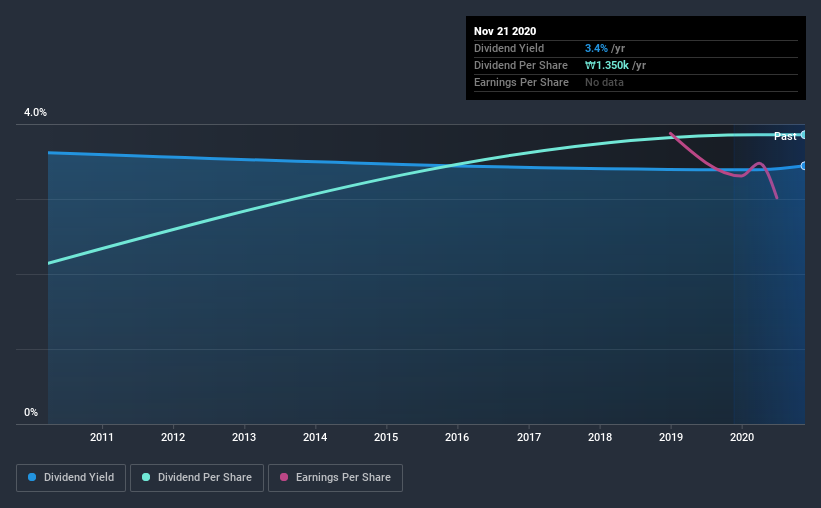This screenshot has height=508, width=821.
Task: Click the 2014 x-axis label
Action: pos(315,437)
